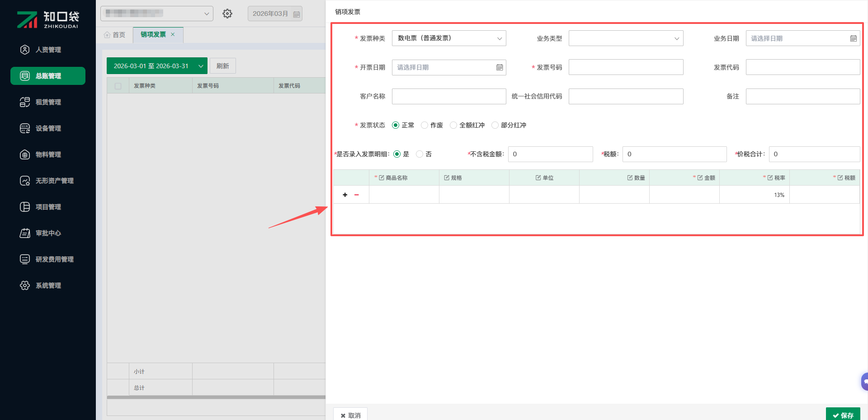Switch to the 首页 tab

(x=115, y=35)
